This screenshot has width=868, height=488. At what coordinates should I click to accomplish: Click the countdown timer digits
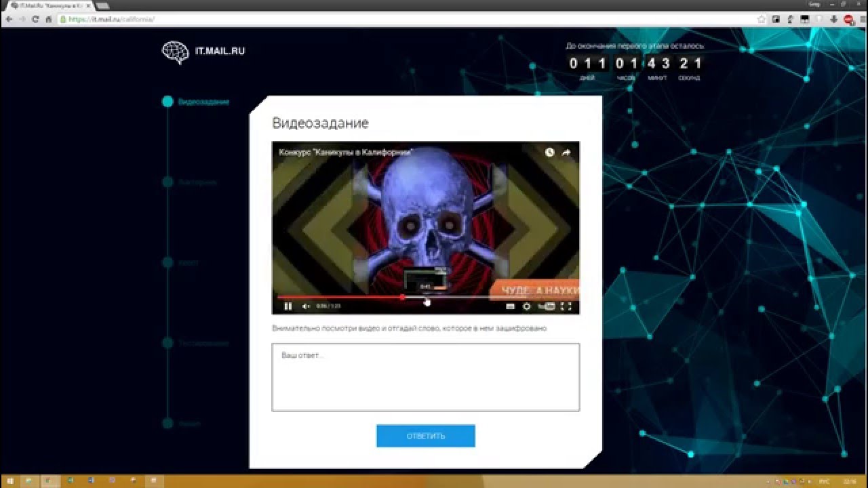pyautogui.click(x=635, y=64)
